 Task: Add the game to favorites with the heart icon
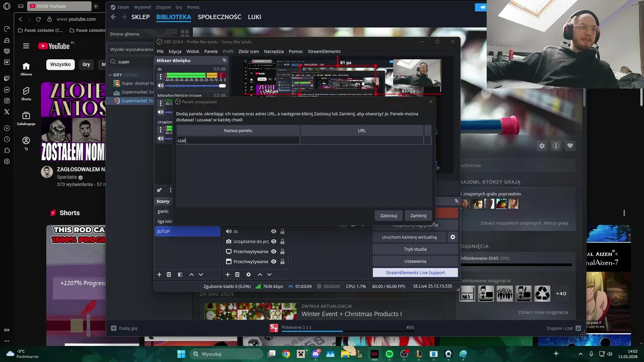click(570, 146)
